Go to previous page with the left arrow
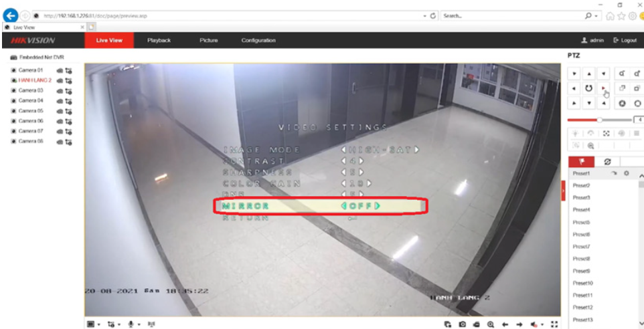This screenshot has width=644, height=329. click(505, 324)
